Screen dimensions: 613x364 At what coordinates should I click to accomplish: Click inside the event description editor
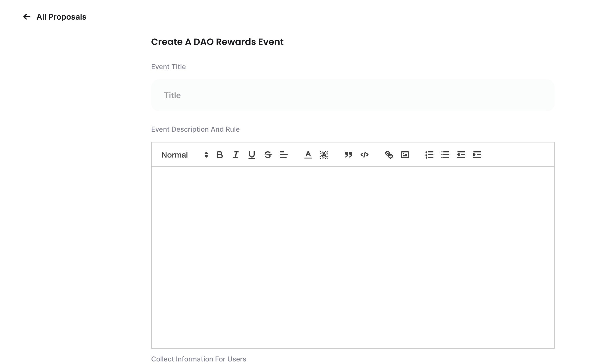pyautogui.click(x=353, y=257)
